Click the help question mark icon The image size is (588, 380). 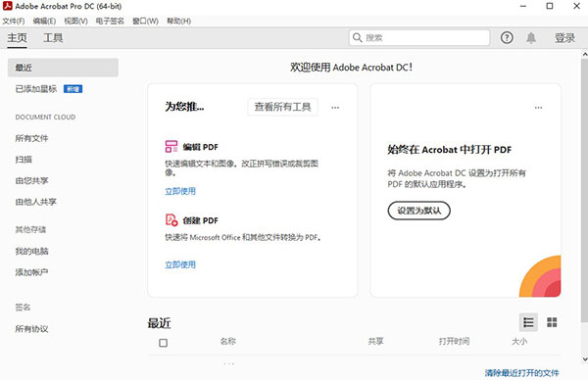[x=507, y=37]
